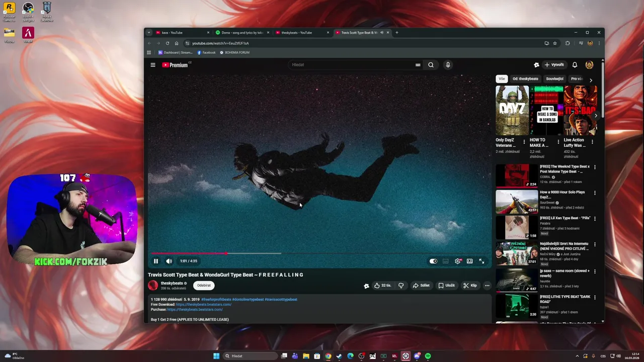
Task: Open options for the Only DayZ Veterans video
Action: point(524,142)
